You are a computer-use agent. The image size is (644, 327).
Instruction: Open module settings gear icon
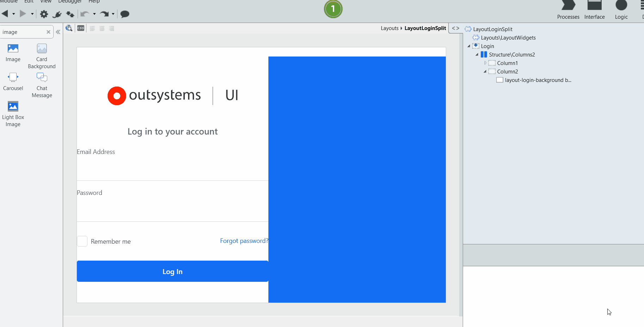(x=44, y=14)
